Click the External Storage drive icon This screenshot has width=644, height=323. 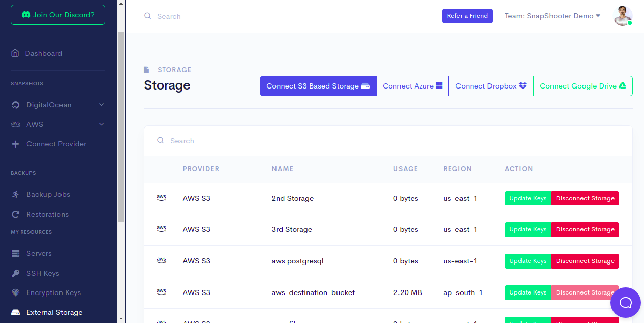coord(16,312)
